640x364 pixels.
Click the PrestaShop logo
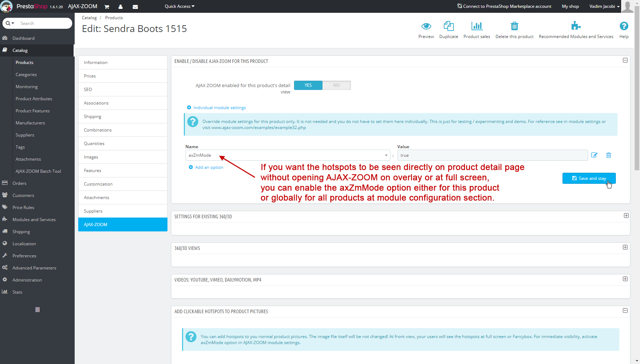(32, 6)
